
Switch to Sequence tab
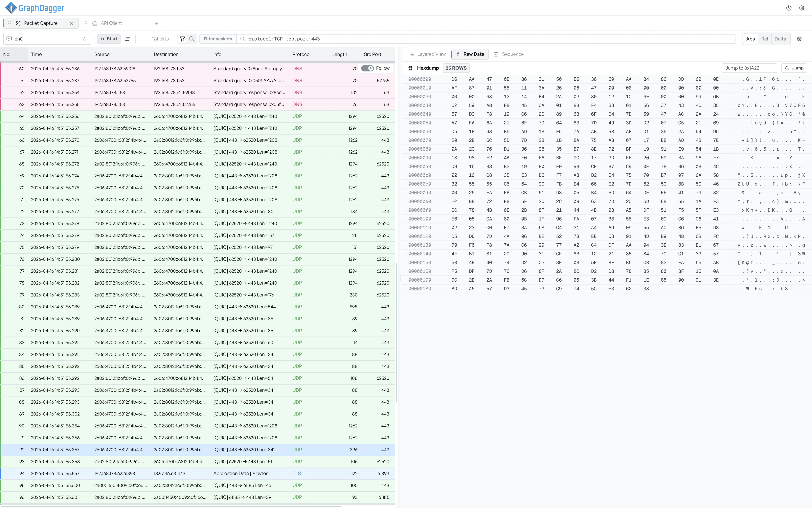[509, 54]
